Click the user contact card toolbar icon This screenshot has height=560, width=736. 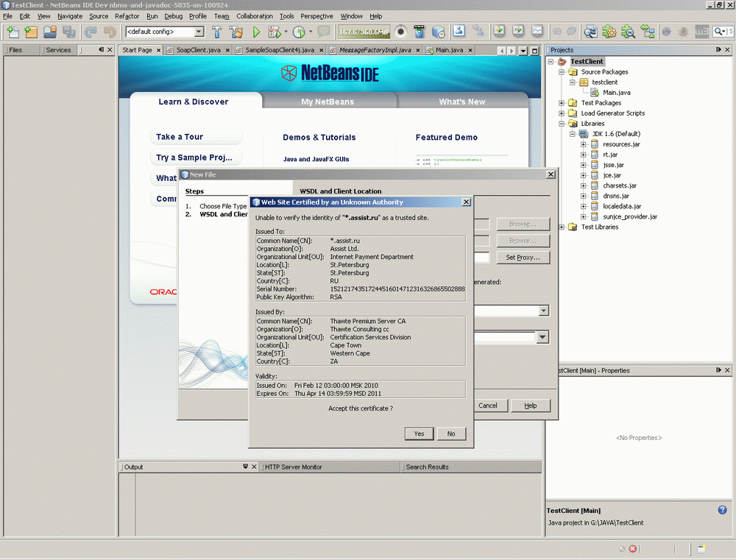pyautogui.click(x=459, y=31)
